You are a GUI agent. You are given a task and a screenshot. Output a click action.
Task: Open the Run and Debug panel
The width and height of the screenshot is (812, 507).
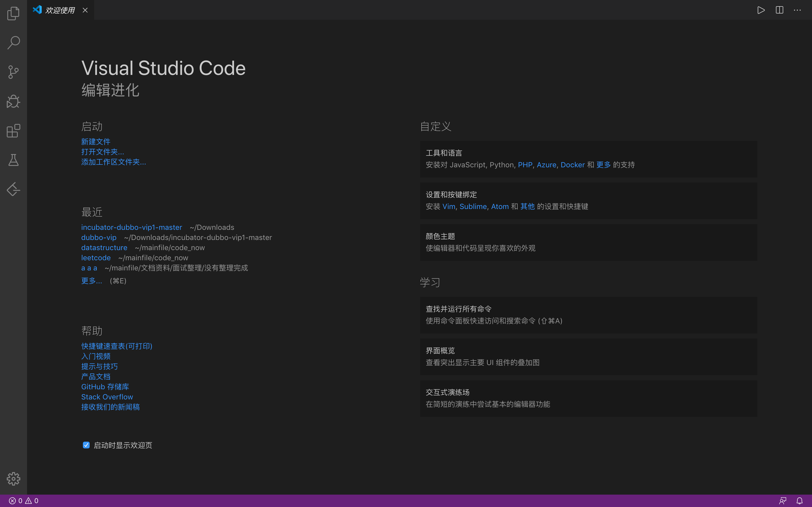[14, 101]
